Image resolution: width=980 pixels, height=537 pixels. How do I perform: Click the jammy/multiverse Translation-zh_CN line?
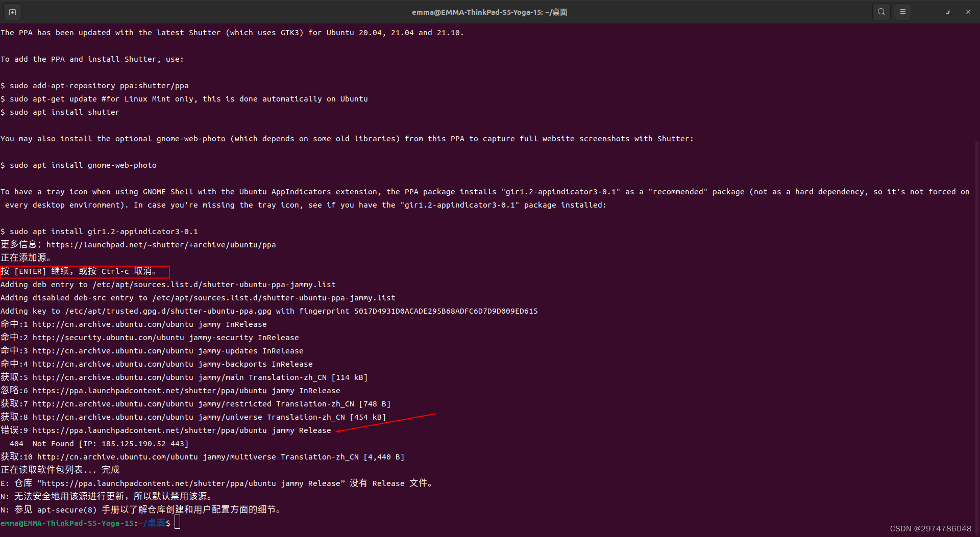(x=203, y=457)
